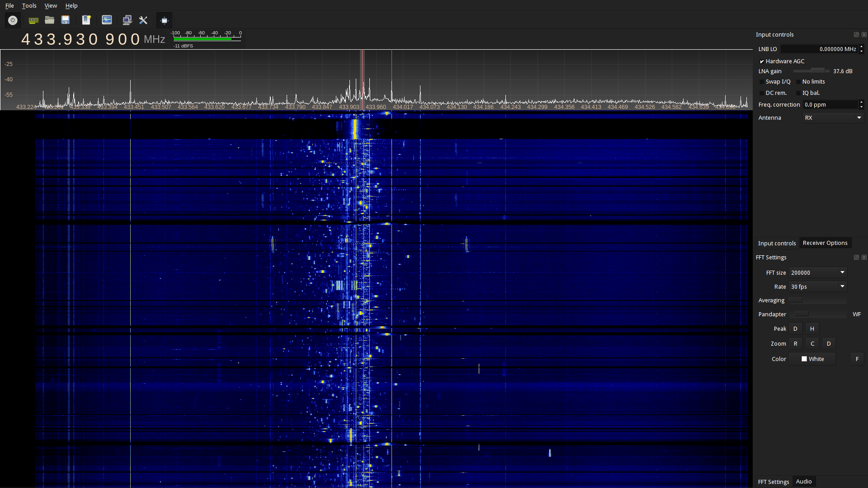
Task: Switch to the Receiver Options tab
Action: pos(825,243)
